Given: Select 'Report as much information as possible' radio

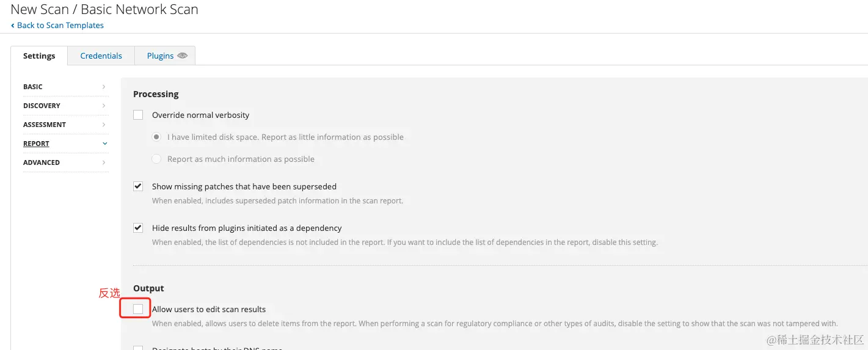Looking at the screenshot, I should [156, 159].
